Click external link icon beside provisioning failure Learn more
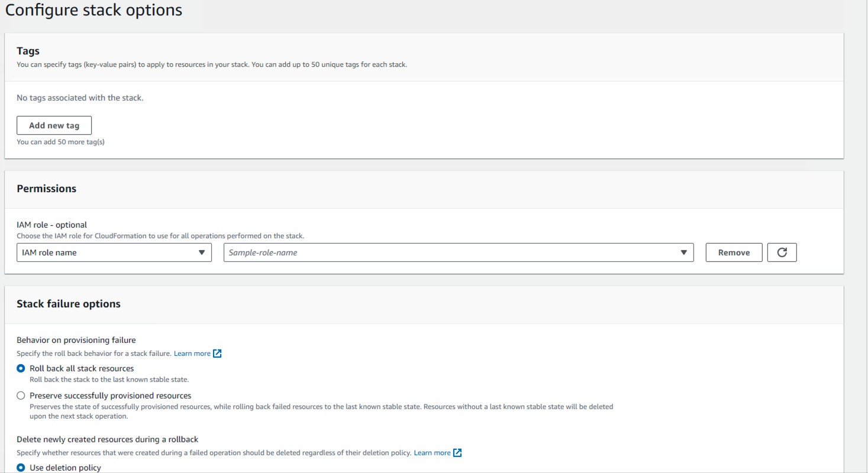Image resolution: width=868 pixels, height=473 pixels. pos(217,354)
